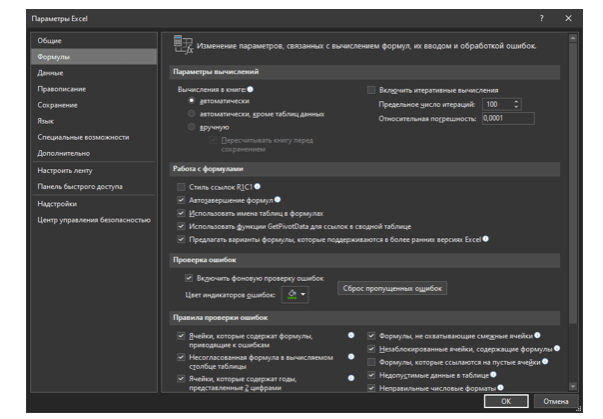Open Надстройки category
Screen dimensions: 603x419
pyautogui.click(x=94, y=204)
